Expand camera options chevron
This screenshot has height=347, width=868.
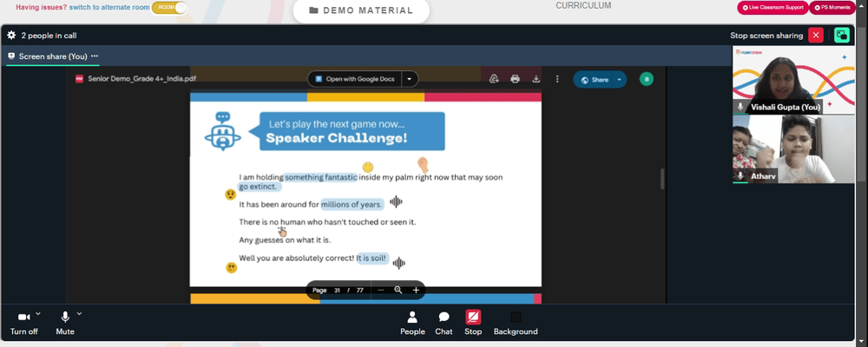[38, 313]
